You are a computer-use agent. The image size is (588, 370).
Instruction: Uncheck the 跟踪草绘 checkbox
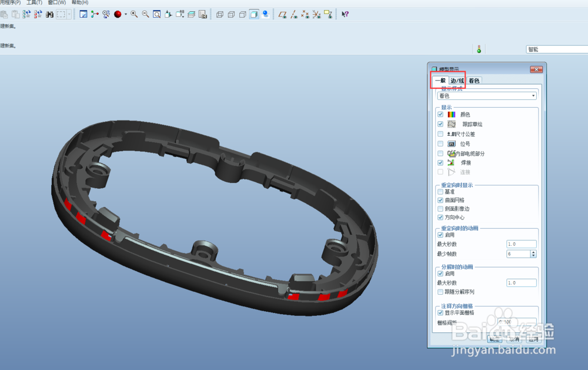pyautogui.click(x=440, y=124)
